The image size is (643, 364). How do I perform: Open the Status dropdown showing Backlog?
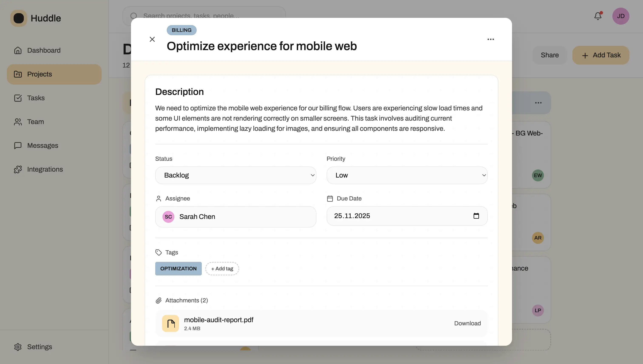(x=236, y=175)
